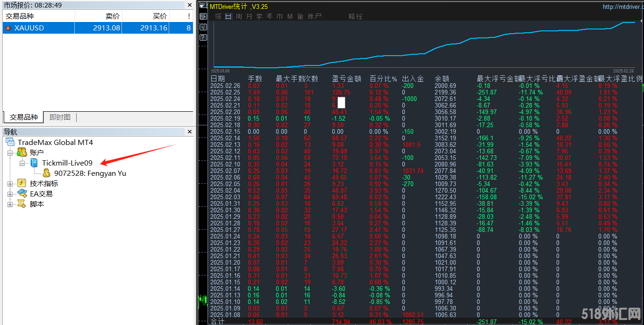Click the MTDriver square-root symbol icon
The image size is (644, 325).
click(x=203, y=27)
